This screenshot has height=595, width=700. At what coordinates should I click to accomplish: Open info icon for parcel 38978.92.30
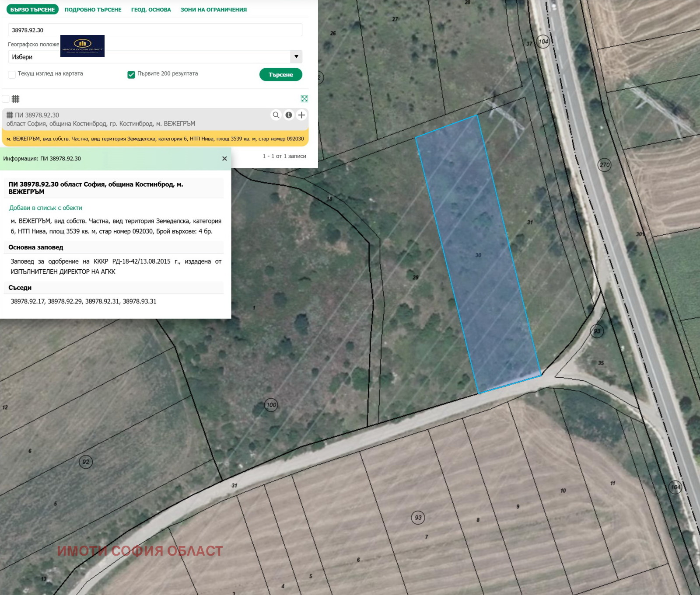(289, 115)
